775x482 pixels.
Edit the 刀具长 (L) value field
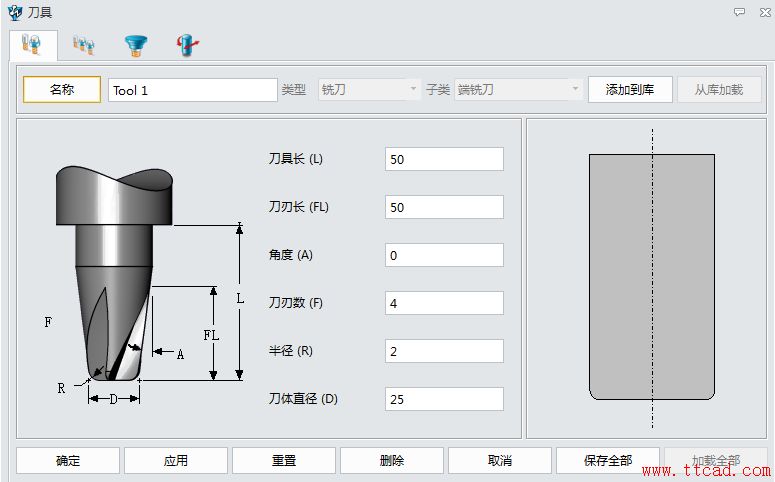(444, 159)
